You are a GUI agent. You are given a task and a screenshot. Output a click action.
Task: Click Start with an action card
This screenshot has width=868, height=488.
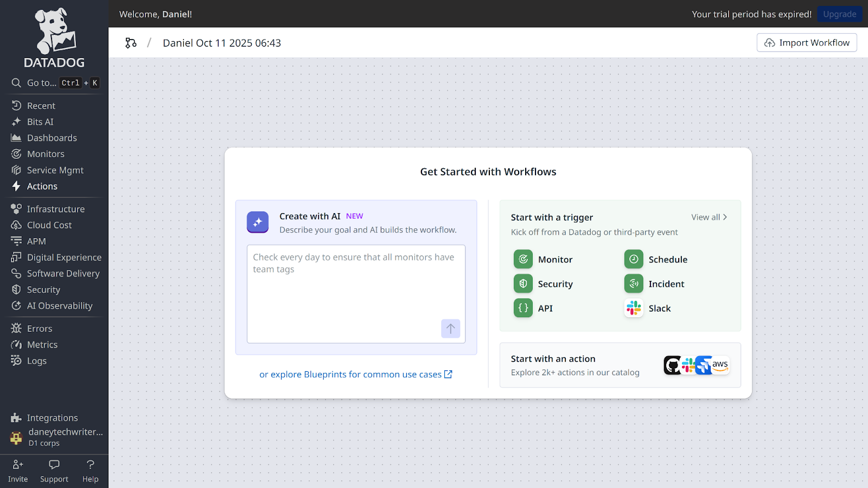coord(620,365)
